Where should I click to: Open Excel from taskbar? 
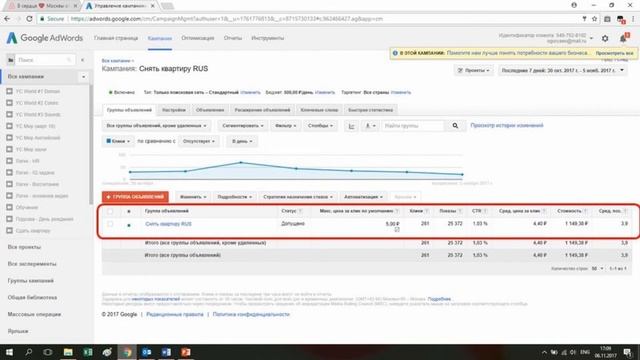[87, 352]
